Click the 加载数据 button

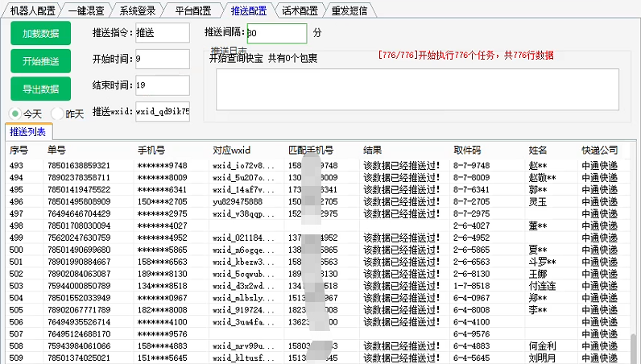click(x=40, y=33)
